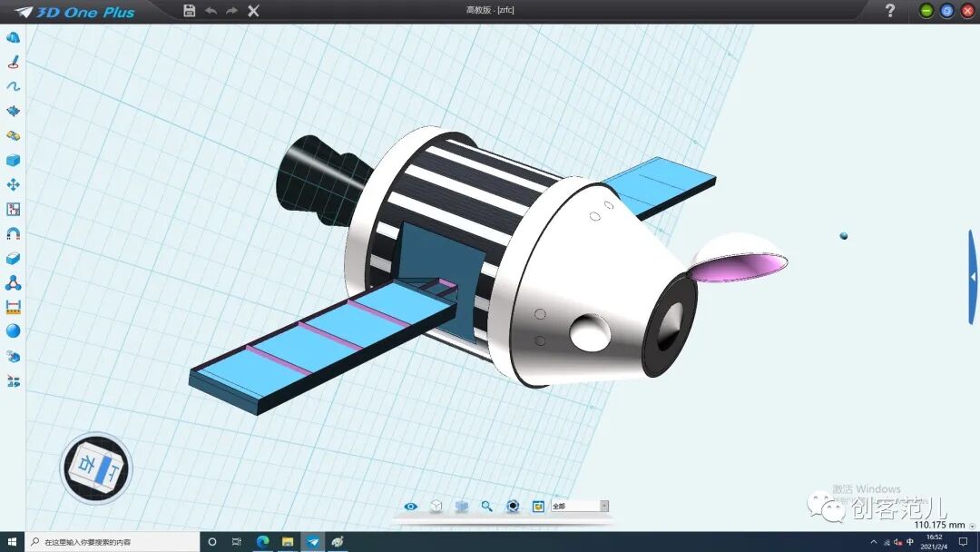Open Task View on taskbar

tap(237, 542)
